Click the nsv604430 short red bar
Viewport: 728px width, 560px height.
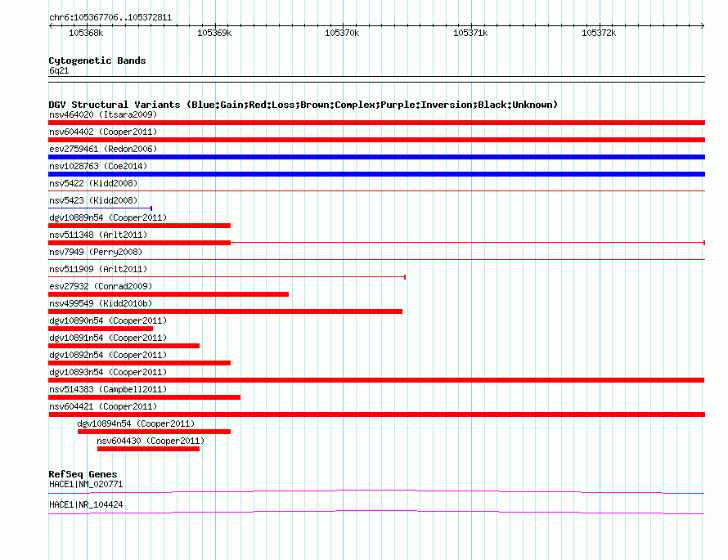148,449
